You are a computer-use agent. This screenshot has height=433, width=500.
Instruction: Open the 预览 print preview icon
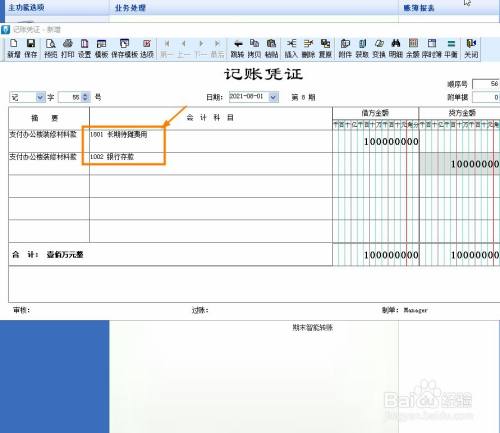pos(51,44)
